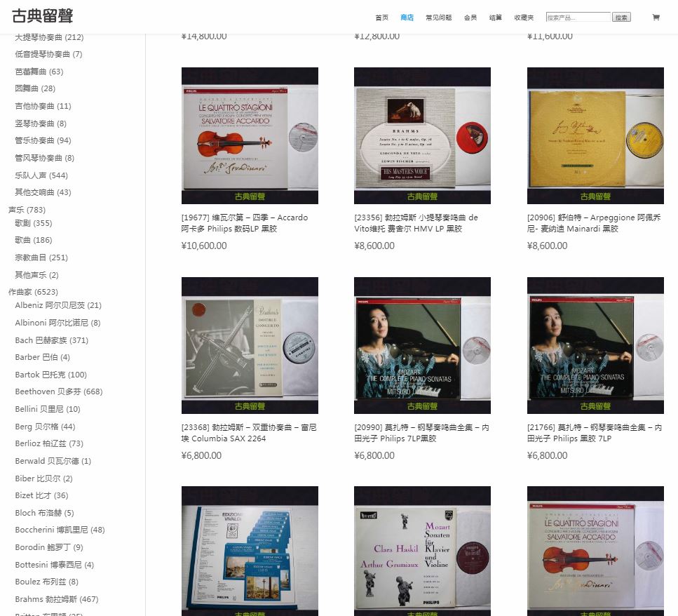The image size is (678, 616).
Task: Open the 收藏夹 menu item
Action: (523, 18)
